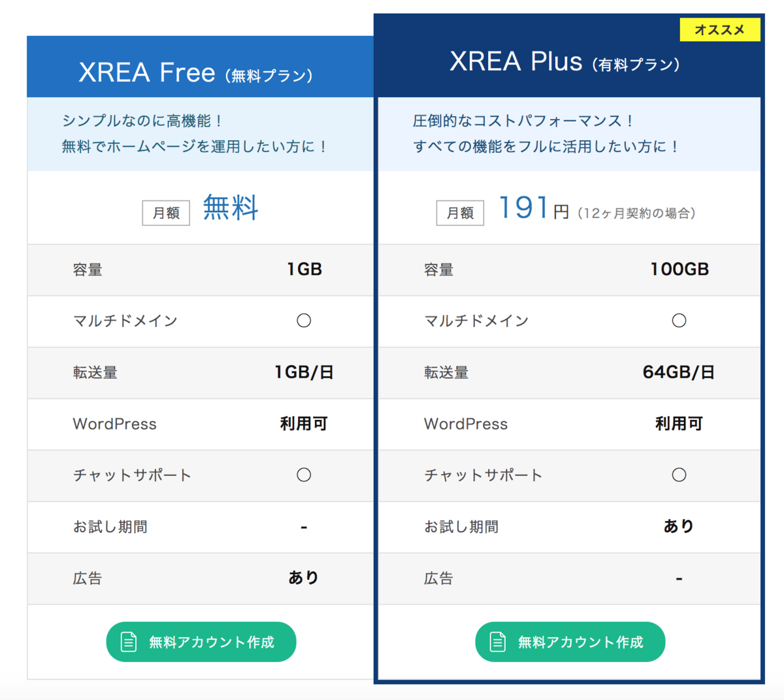The width and height of the screenshot is (784, 700).
Task: Click document icon in XREA Free button
Action: click(129, 642)
